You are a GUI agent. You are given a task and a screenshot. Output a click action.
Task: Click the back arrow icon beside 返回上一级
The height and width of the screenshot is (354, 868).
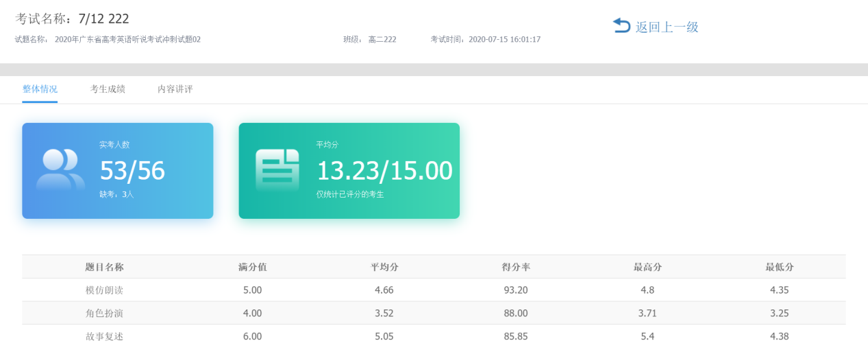coord(621,26)
